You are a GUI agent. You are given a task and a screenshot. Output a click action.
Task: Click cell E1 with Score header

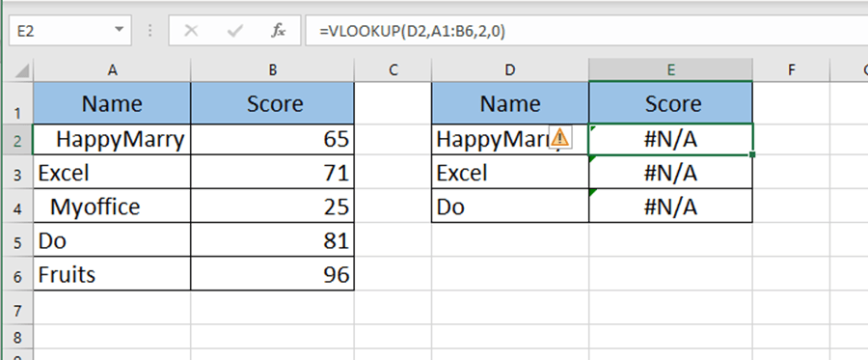point(671,103)
